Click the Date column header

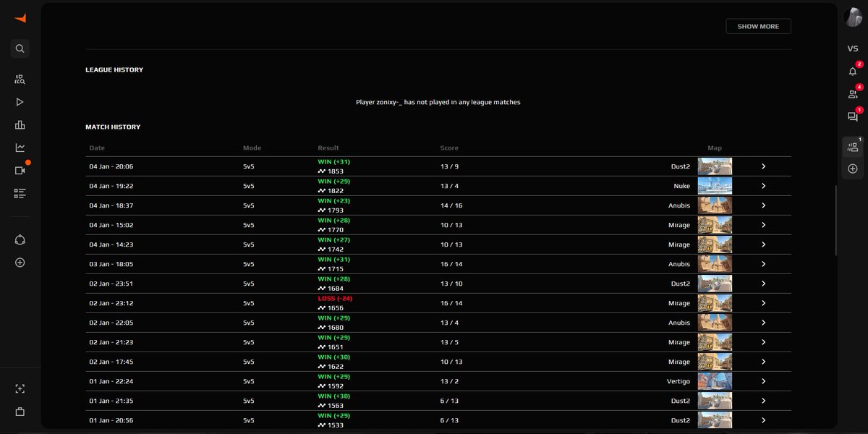point(97,148)
